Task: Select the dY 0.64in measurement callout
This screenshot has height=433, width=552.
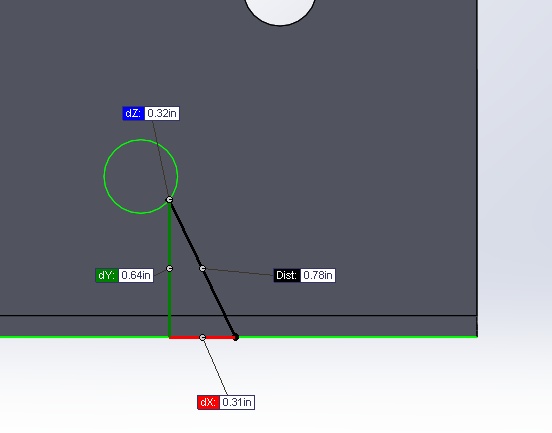Action: [124, 275]
